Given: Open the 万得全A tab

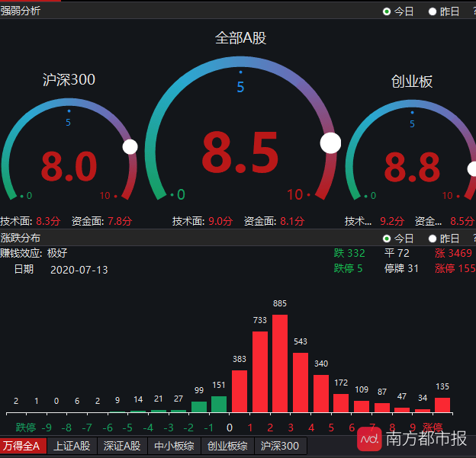Looking at the screenshot, I should point(23,446).
